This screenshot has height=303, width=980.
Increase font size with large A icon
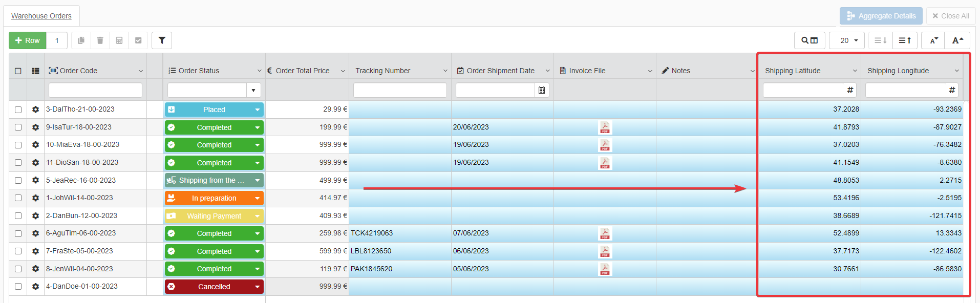[x=957, y=40]
